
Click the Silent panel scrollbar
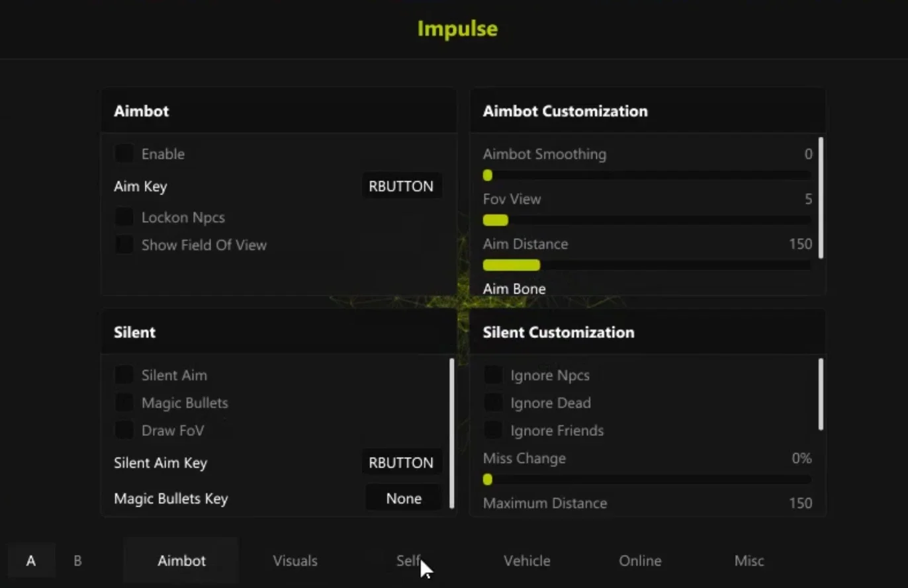tap(452, 433)
